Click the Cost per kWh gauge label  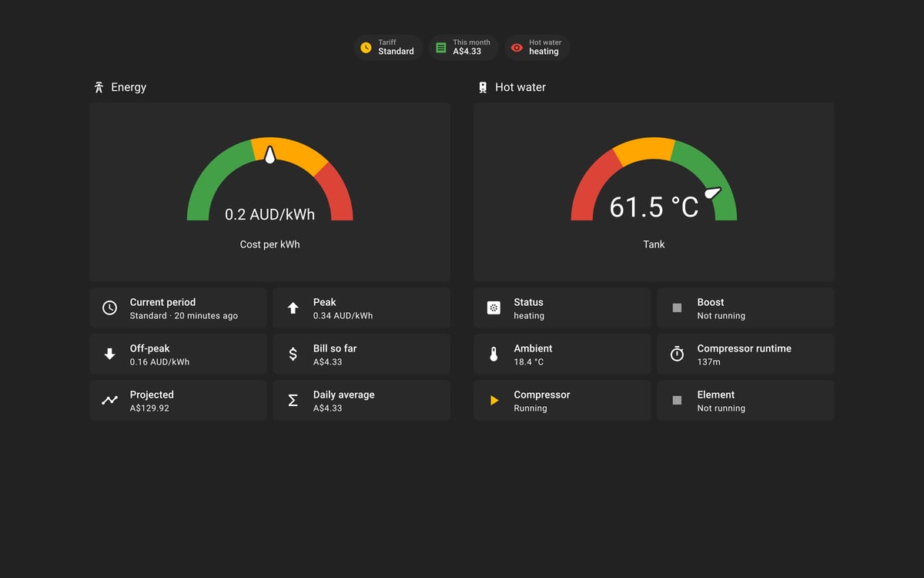[x=269, y=244]
